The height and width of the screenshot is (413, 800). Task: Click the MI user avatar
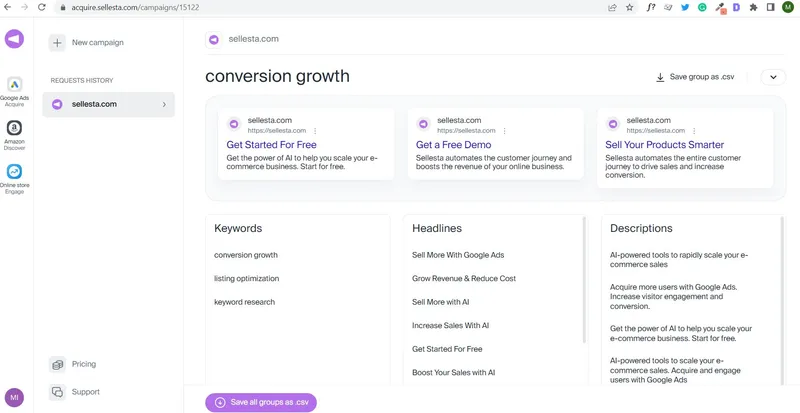pos(14,397)
